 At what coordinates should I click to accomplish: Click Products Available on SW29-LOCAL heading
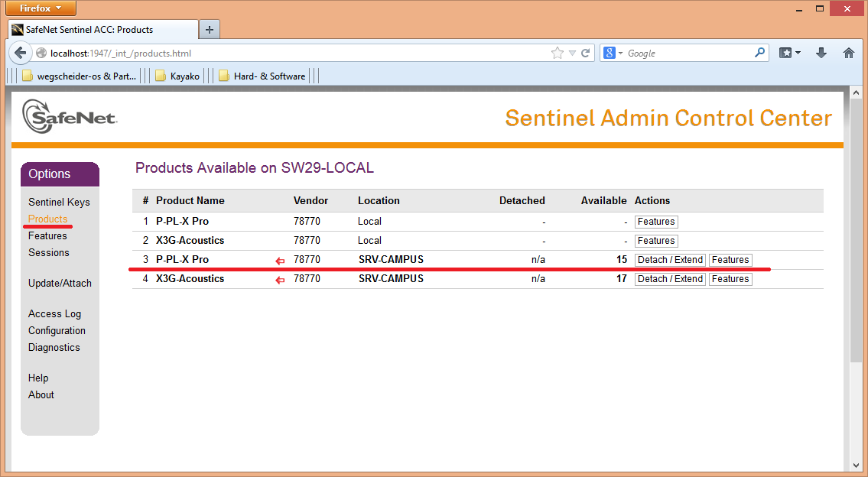(x=255, y=167)
